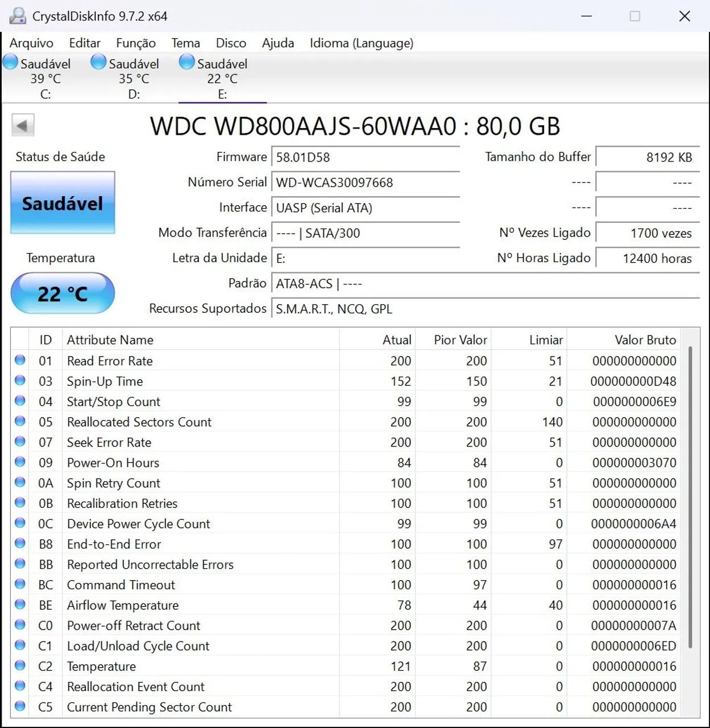Open the Ajuda menu

tap(277, 43)
